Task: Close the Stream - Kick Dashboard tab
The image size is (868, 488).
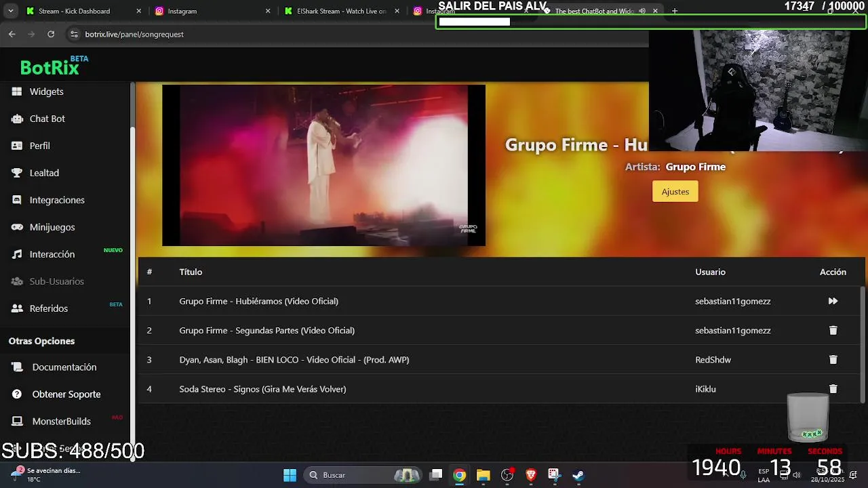Action: tap(138, 11)
